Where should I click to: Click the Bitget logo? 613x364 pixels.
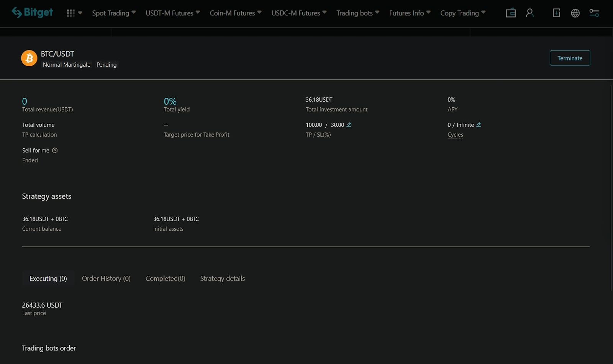coord(33,13)
